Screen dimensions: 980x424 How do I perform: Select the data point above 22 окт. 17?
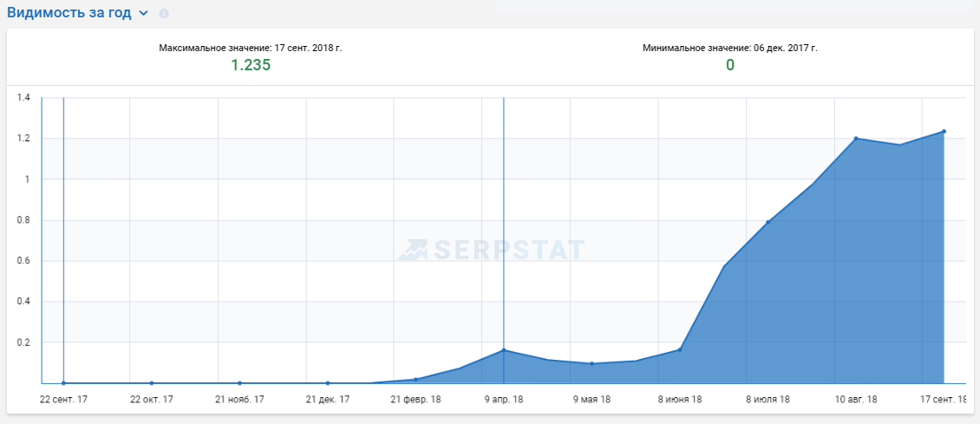pyautogui.click(x=152, y=382)
